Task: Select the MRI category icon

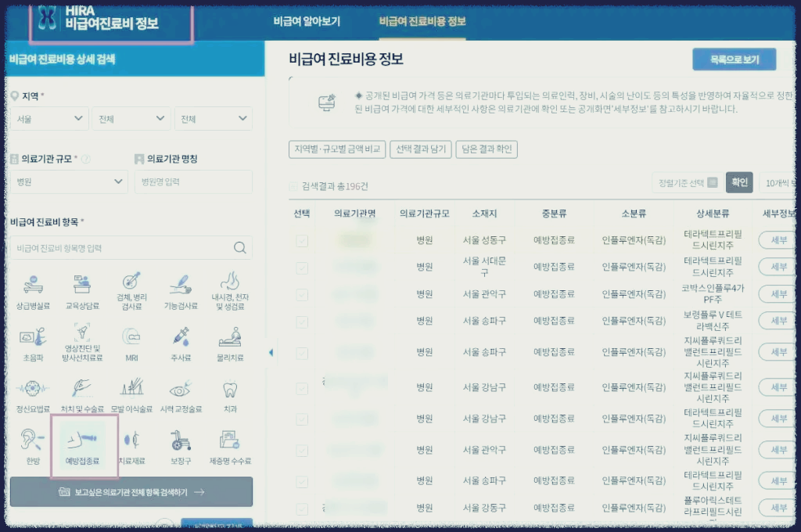Action: pyautogui.click(x=131, y=343)
